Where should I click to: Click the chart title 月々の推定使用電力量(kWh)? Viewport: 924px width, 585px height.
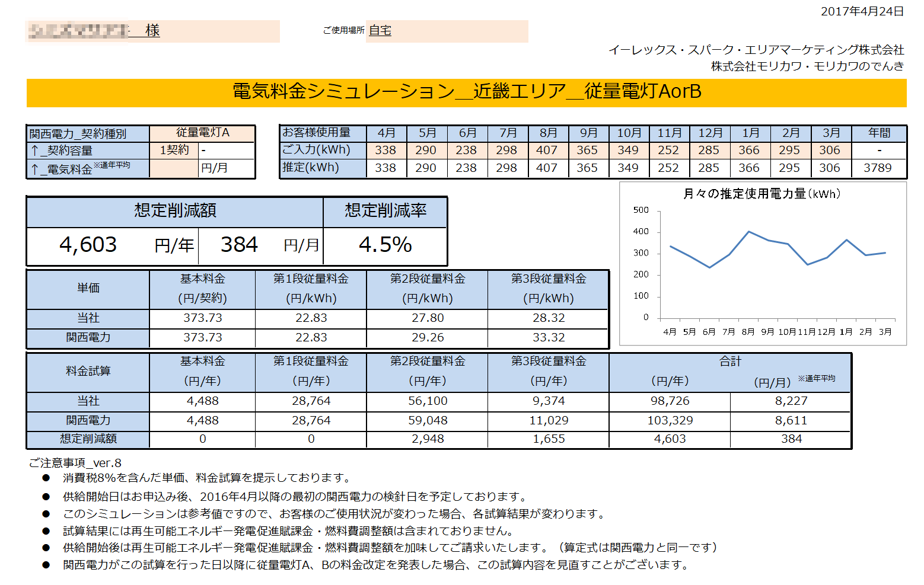[x=762, y=194]
